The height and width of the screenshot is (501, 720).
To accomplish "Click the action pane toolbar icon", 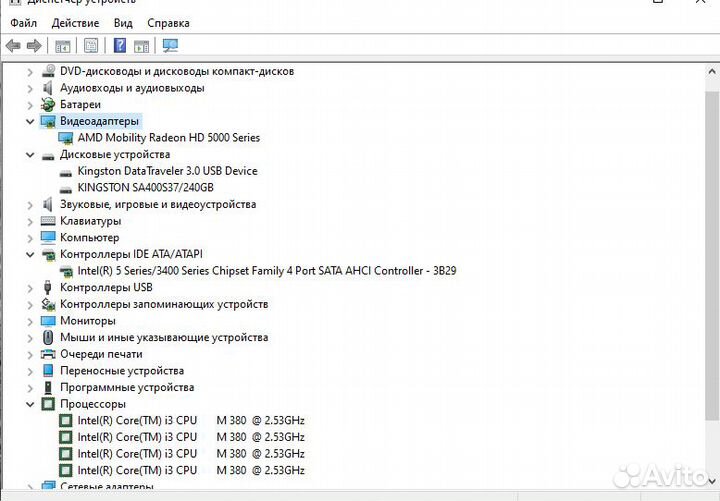I will [x=141, y=45].
